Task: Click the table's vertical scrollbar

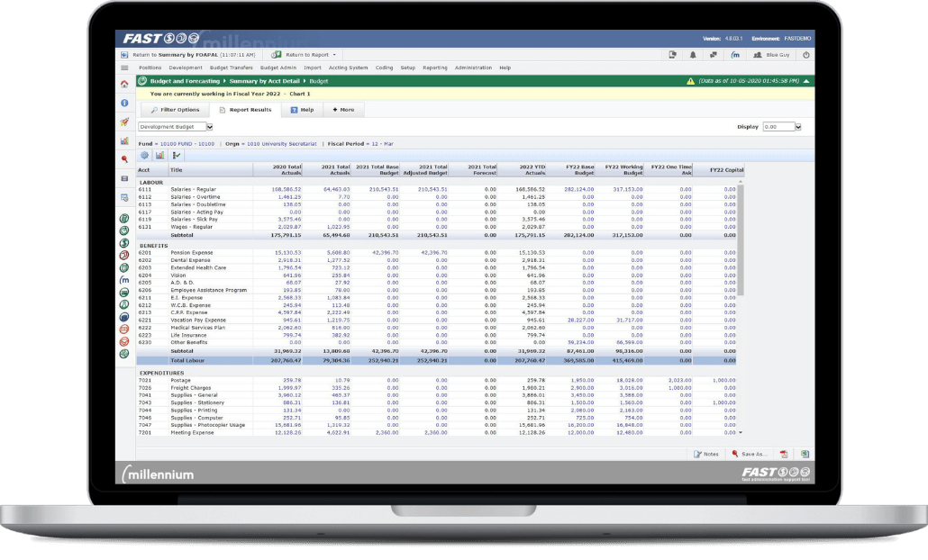Action: point(741,239)
